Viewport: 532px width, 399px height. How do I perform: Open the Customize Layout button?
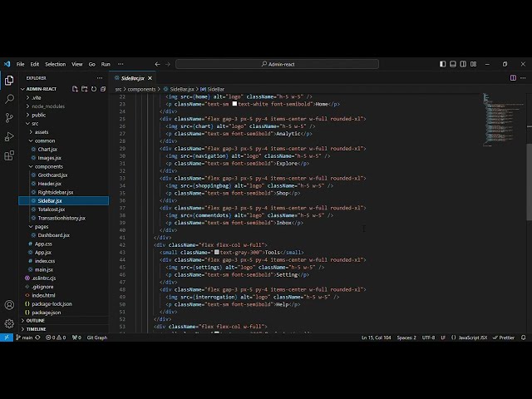coord(473,64)
